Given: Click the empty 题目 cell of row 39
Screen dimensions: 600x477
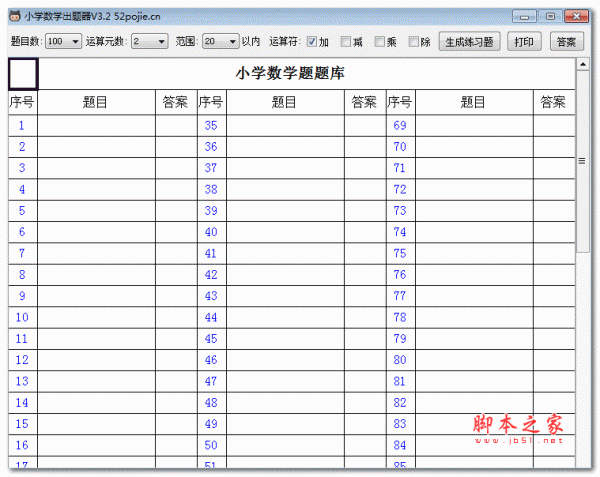Looking at the screenshot, I should 285,211.
